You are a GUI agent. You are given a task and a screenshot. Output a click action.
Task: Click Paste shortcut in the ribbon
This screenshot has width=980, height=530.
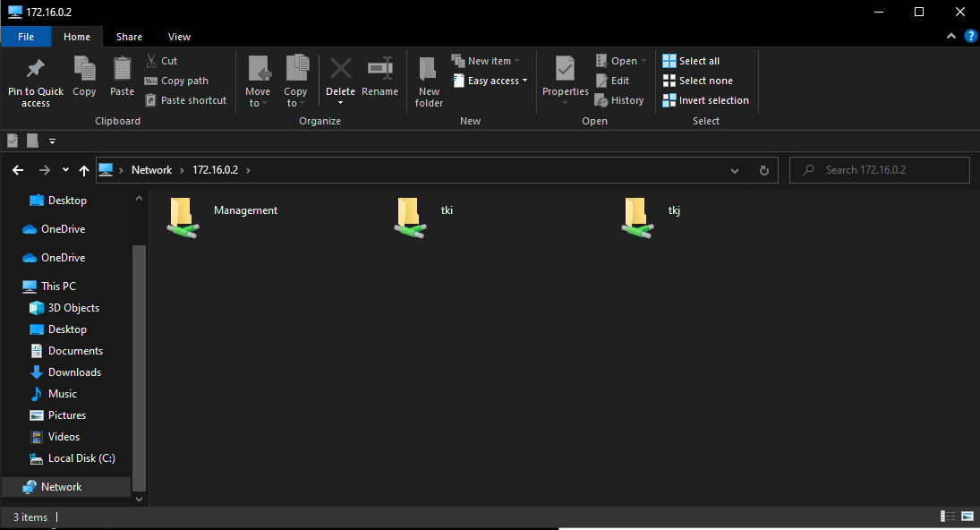185,100
